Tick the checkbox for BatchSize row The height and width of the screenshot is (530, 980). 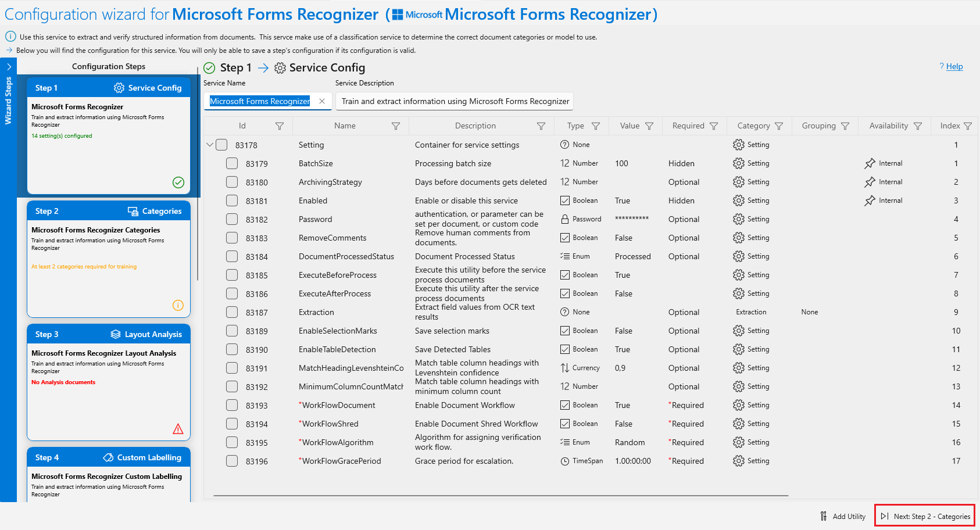(x=232, y=163)
